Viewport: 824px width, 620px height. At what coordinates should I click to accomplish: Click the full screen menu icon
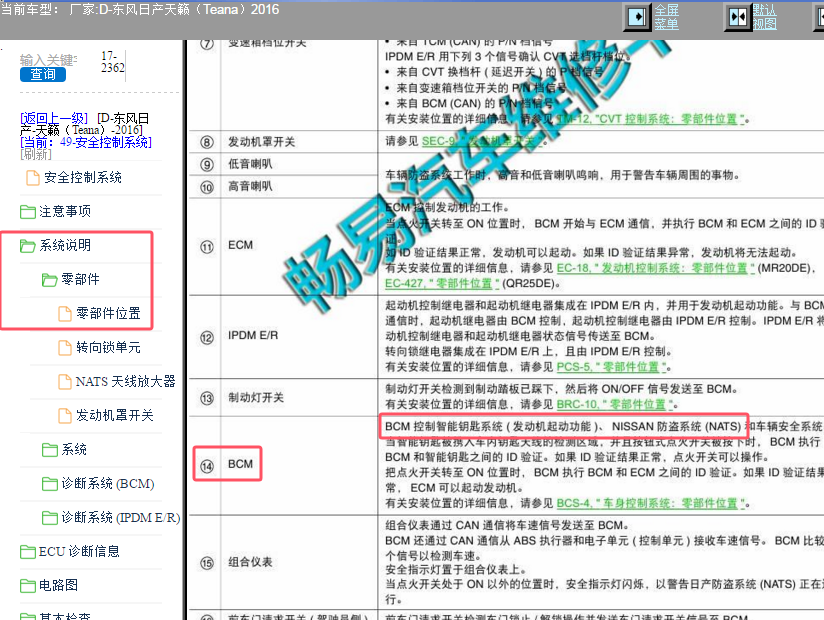pyautogui.click(x=637, y=16)
